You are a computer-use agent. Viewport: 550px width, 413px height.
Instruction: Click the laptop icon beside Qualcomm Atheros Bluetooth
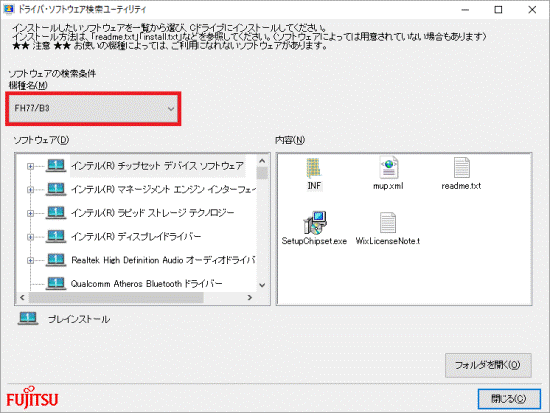[x=56, y=283]
